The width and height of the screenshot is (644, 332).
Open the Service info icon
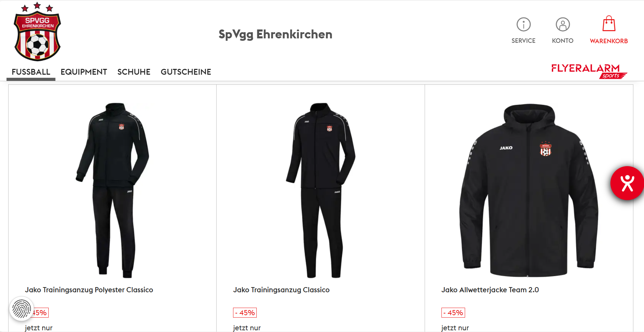523,24
